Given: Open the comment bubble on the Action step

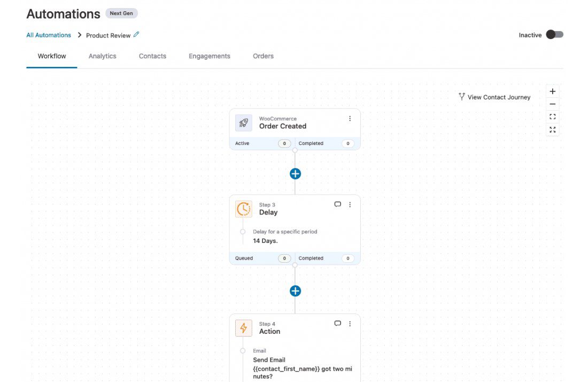Looking at the screenshot, I should click(x=337, y=323).
